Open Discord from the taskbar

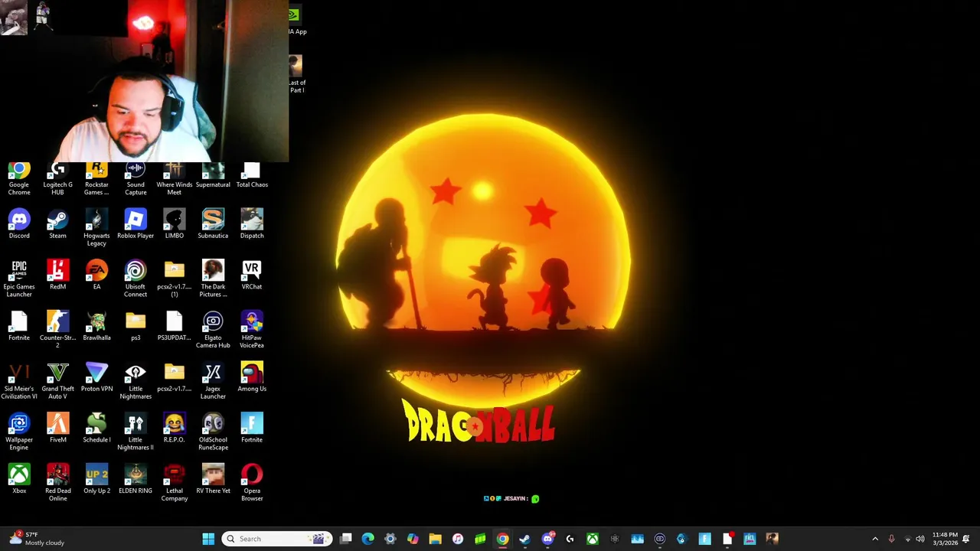(x=547, y=539)
